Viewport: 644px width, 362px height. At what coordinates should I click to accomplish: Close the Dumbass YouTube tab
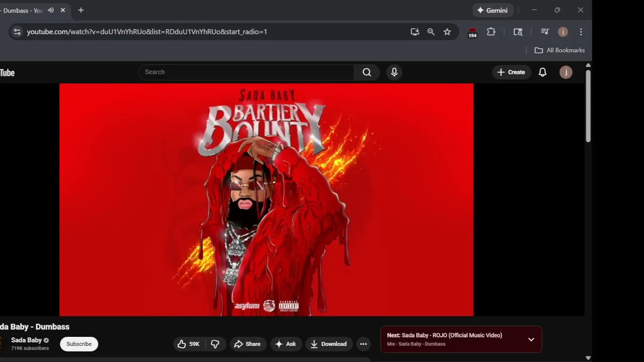pos(63,10)
